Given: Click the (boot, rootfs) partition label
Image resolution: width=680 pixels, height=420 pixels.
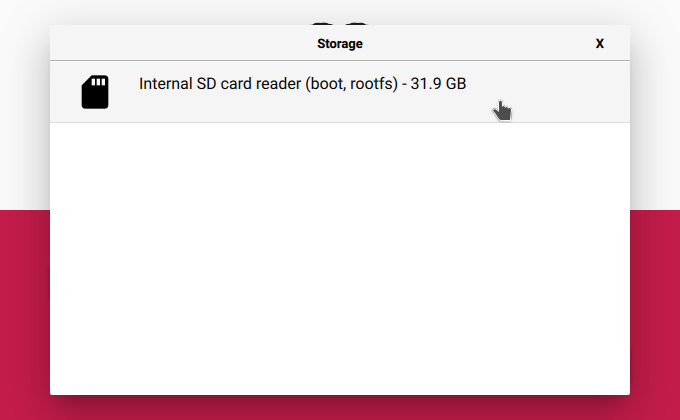Looking at the screenshot, I should click(x=351, y=84).
